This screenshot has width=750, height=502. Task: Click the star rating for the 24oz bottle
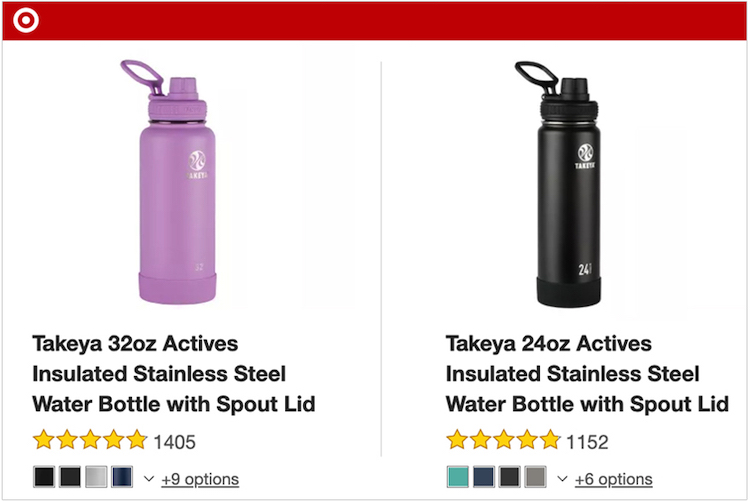click(503, 440)
